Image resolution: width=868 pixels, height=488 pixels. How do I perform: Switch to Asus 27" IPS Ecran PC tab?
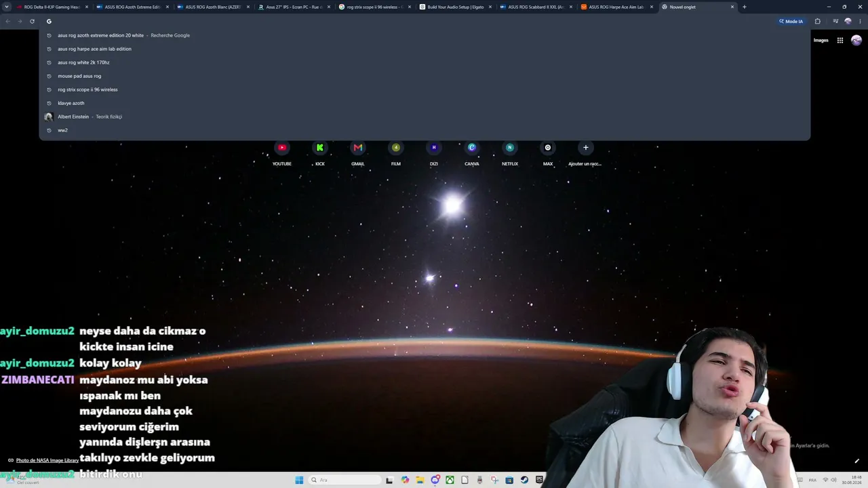(x=294, y=7)
